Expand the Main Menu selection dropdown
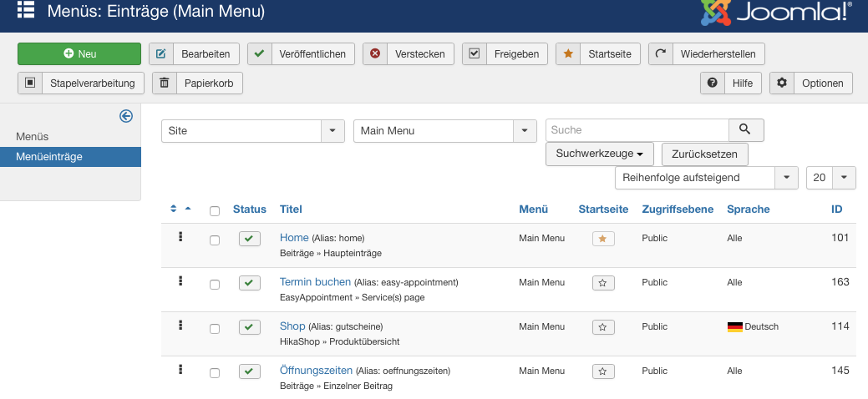Viewport: 868px width, 399px height. click(445, 131)
